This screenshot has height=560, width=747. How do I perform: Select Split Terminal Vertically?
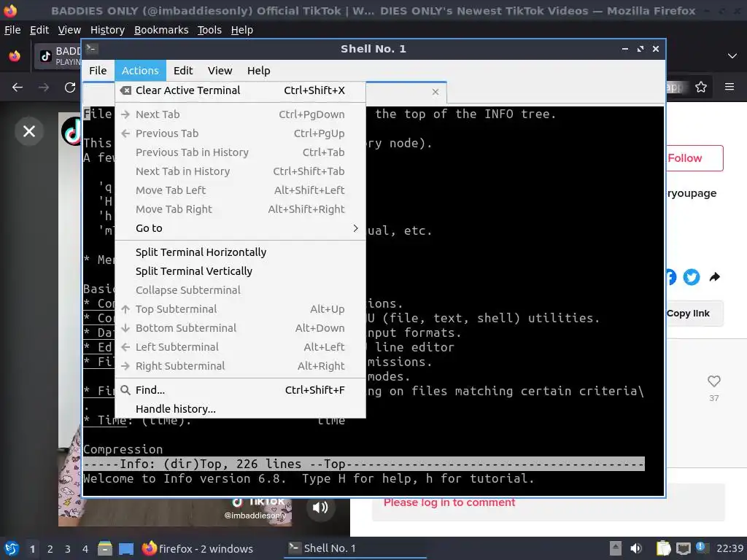click(x=240, y=271)
